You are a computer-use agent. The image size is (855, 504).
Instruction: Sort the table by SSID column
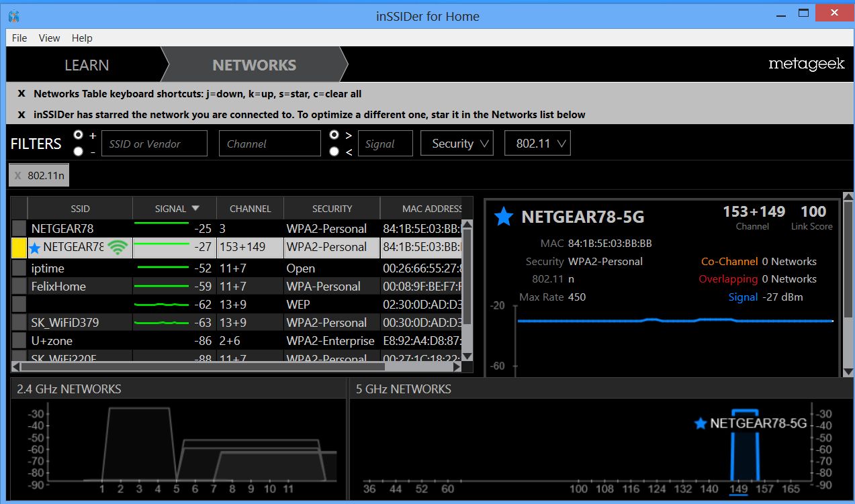coord(80,209)
